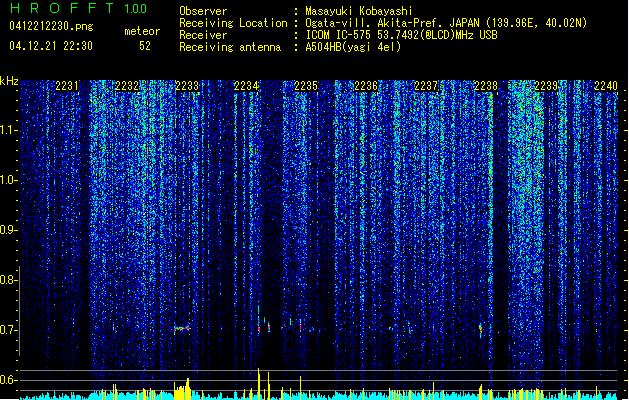Click the long meteor echo at 2233
The image size is (629, 400).
182,329
